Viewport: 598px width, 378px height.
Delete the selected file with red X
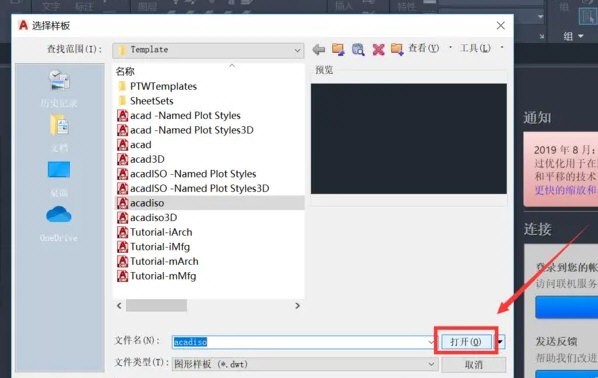pyautogui.click(x=378, y=49)
